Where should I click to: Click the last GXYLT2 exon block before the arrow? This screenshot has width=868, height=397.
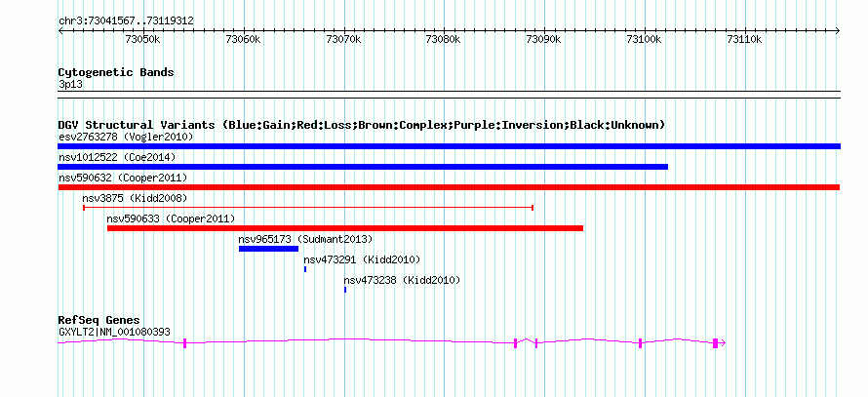pyautogui.click(x=715, y=343)
